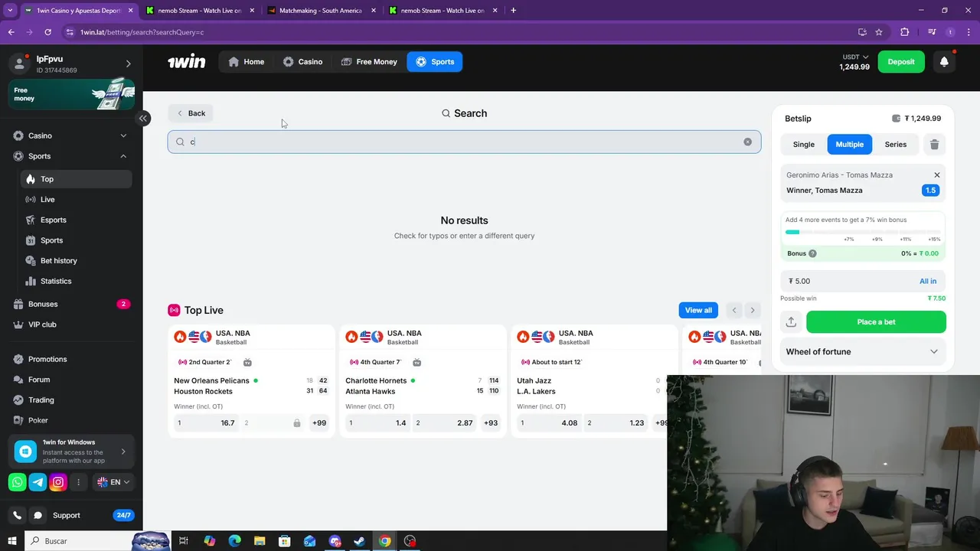
Task: Open stream icon for Hornets match
Action: click(416, 362)
